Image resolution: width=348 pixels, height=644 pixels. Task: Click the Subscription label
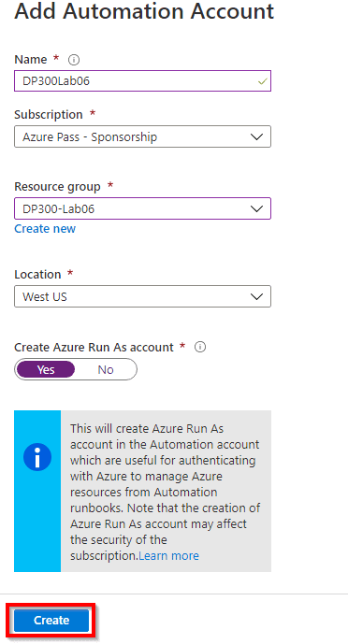coord(49,115)
